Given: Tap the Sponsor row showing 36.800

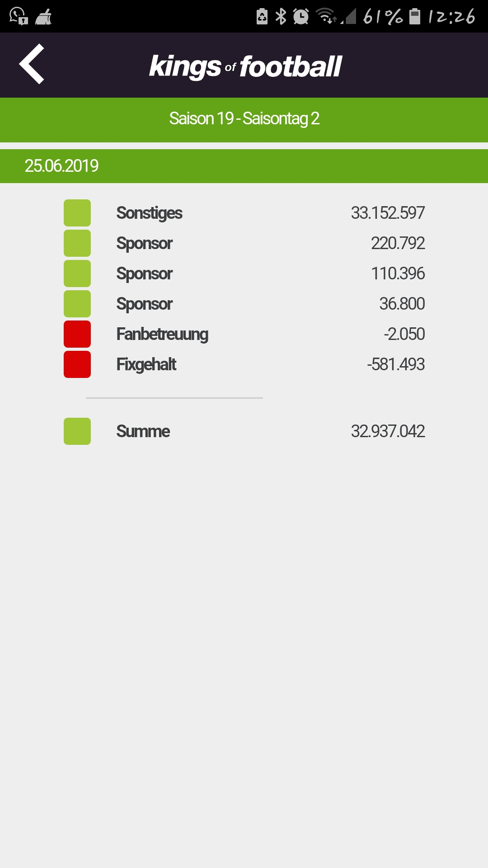Looking at the screenshot, I should point(244,304).
